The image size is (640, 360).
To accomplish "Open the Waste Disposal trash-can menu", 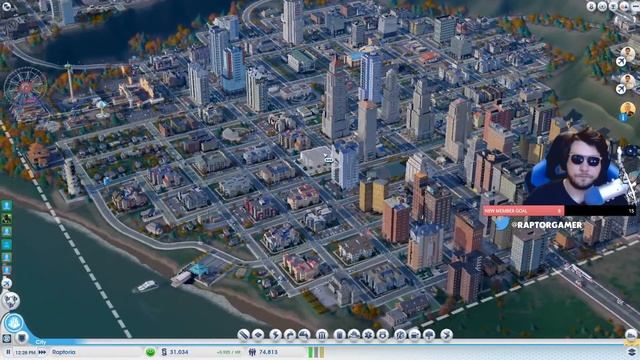I will (x=340, y=335).
